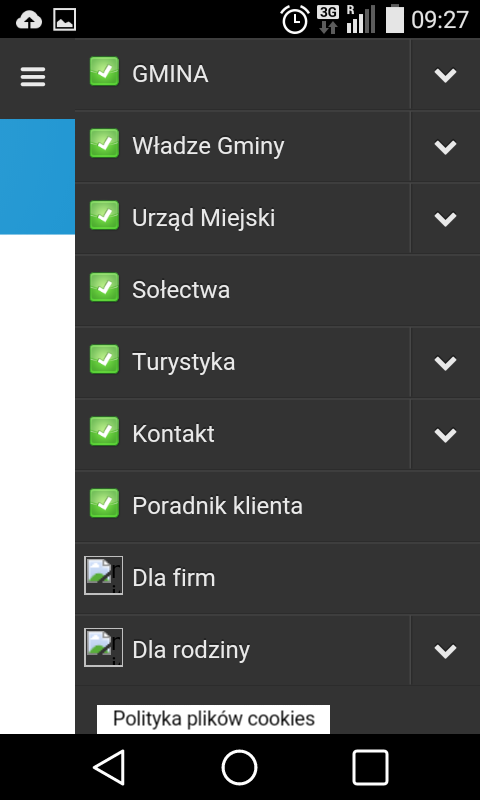Tap the hamburger menu icon

pos(33,77)
